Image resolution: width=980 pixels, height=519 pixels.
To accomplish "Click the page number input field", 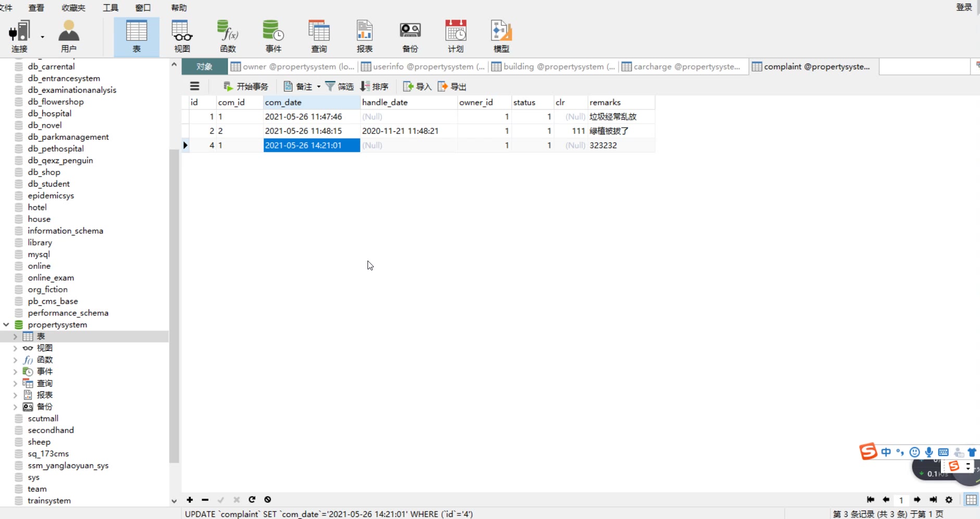I will (x=901, y=500).
